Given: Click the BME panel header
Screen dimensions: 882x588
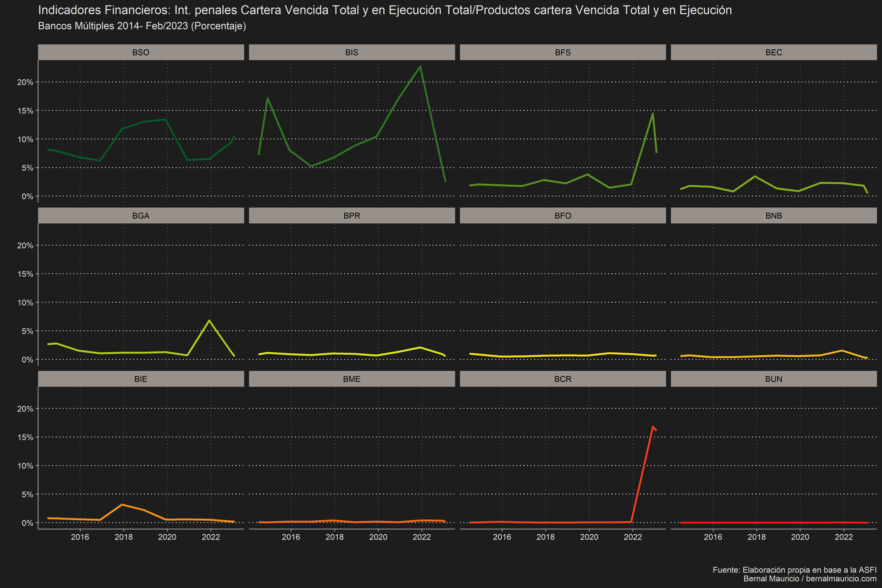Looking at the screenshot, I should pyautogui.click(x=352, y=379).
